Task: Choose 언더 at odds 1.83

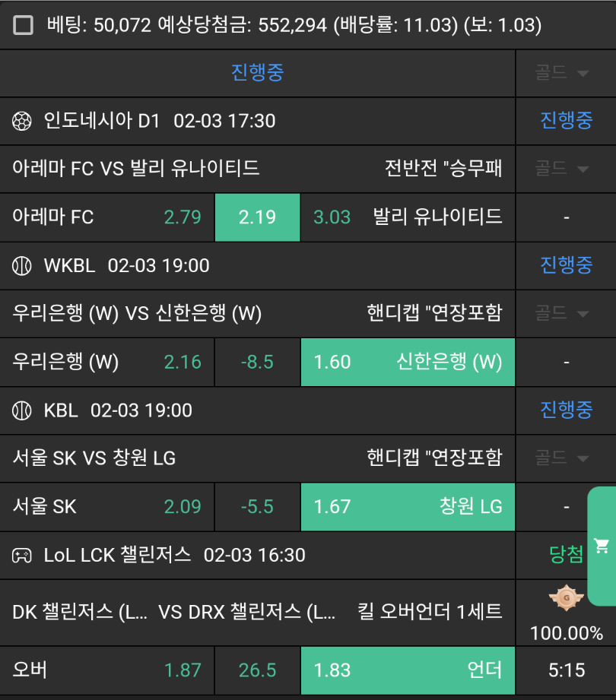Action: (x=408, y=670)
